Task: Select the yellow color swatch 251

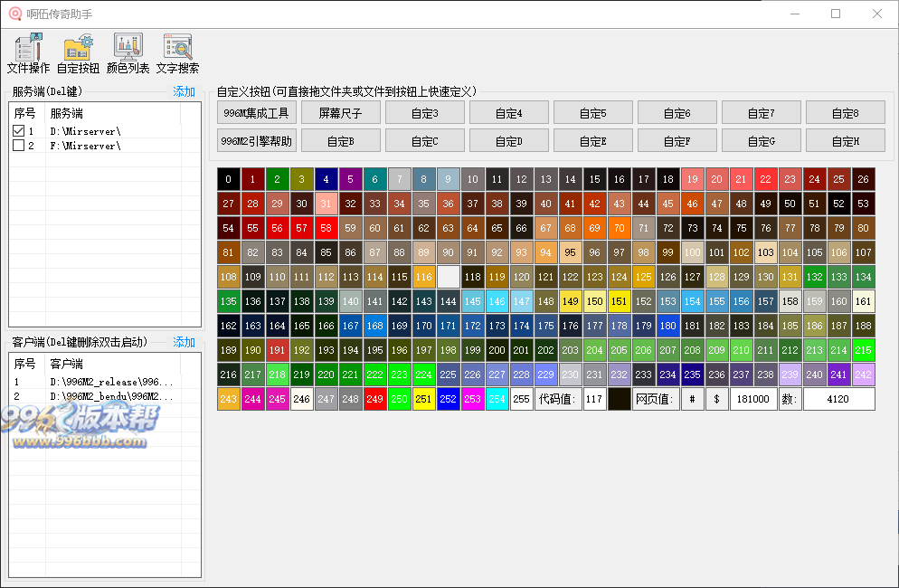Action: coord(424,399)
